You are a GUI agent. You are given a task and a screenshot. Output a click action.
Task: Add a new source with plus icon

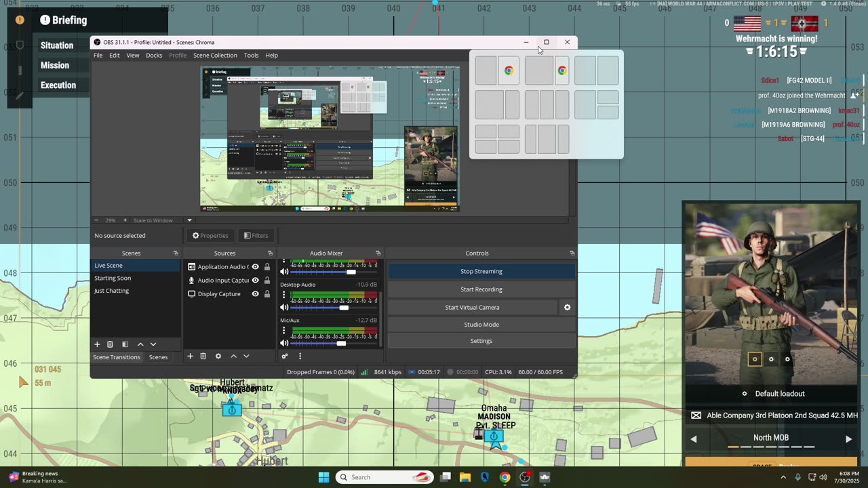[x=190, y=356]
